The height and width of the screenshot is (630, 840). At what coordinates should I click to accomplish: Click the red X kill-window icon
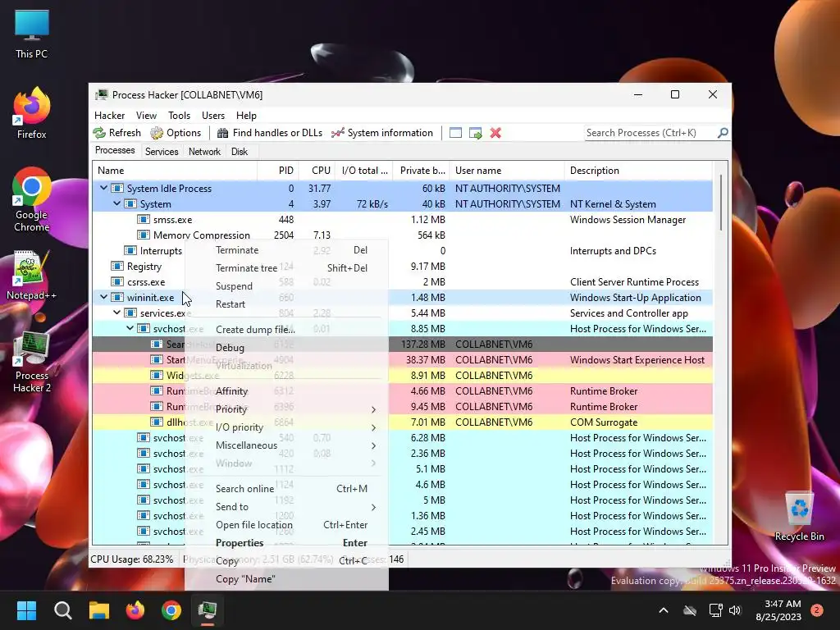[495, 133]
